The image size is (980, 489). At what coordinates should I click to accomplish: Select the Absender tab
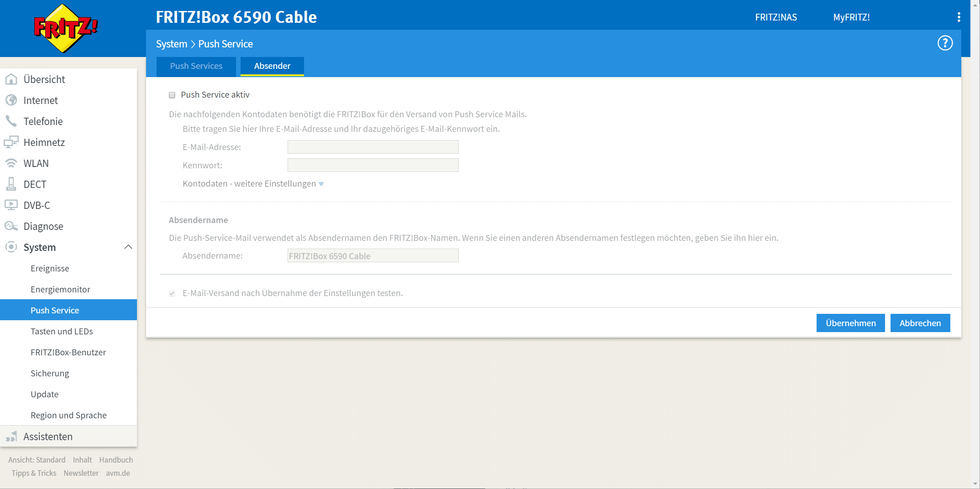click(x=272, y=66)
